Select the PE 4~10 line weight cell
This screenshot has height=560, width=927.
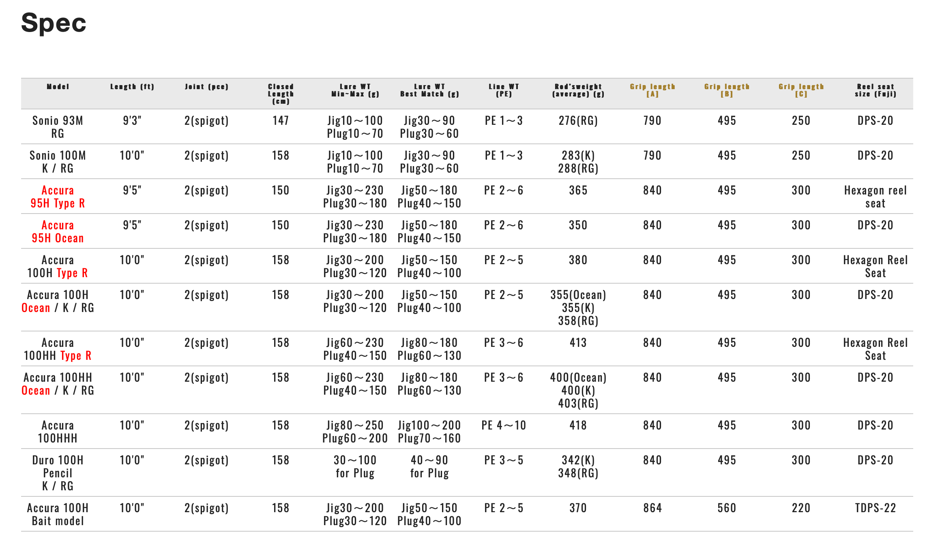tap(504, 425)
